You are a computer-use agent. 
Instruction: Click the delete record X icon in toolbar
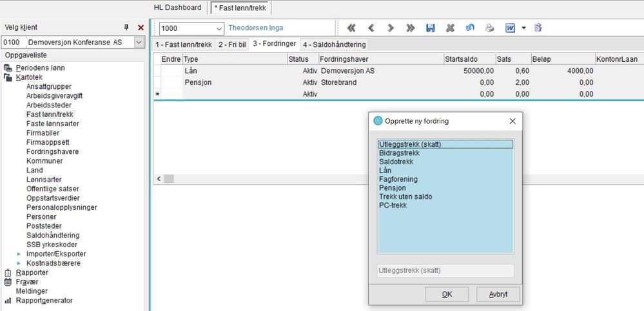pos(450,28)
